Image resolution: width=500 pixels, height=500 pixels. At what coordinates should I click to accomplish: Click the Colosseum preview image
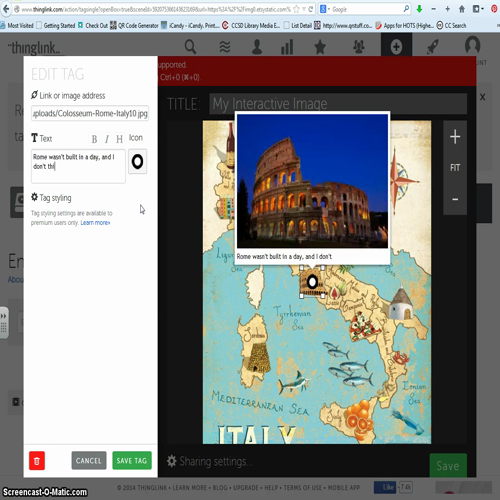point(312,181)
